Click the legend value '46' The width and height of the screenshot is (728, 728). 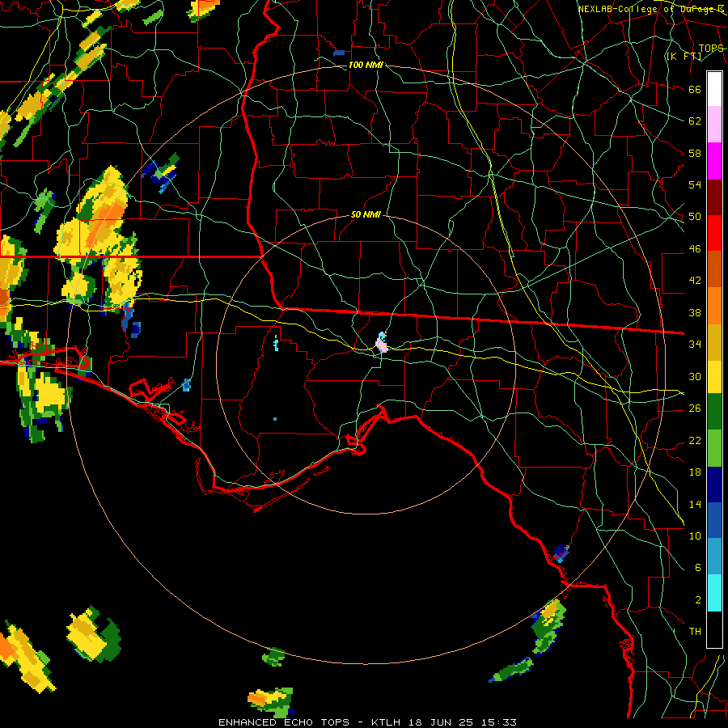pyautogui.click(x=695, y=249)
